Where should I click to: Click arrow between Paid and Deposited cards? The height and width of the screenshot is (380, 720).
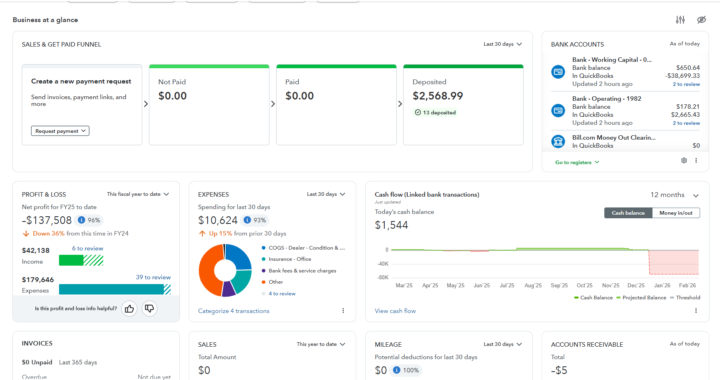pos(400,104)
